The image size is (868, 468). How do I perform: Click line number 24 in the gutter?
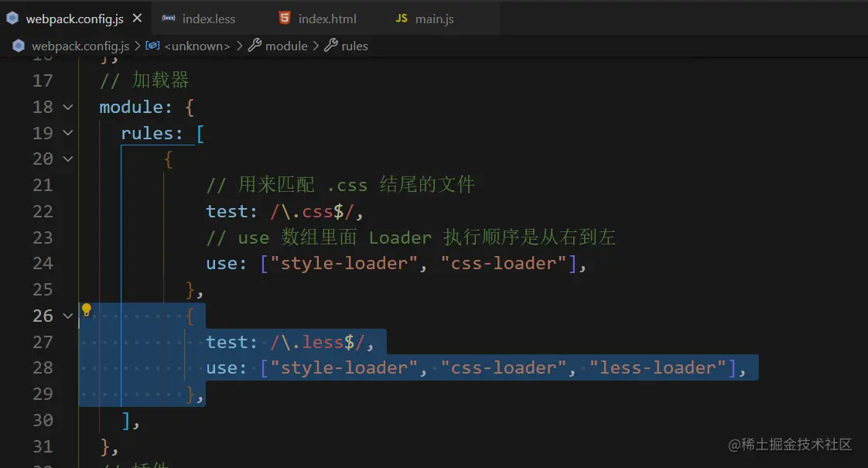(x=43, y=264)
